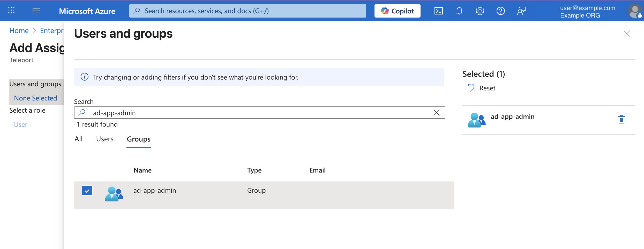The width and height of the screenshot is (644, 249).
Task: Open the user account avatar menu
Action: [634, 11]
